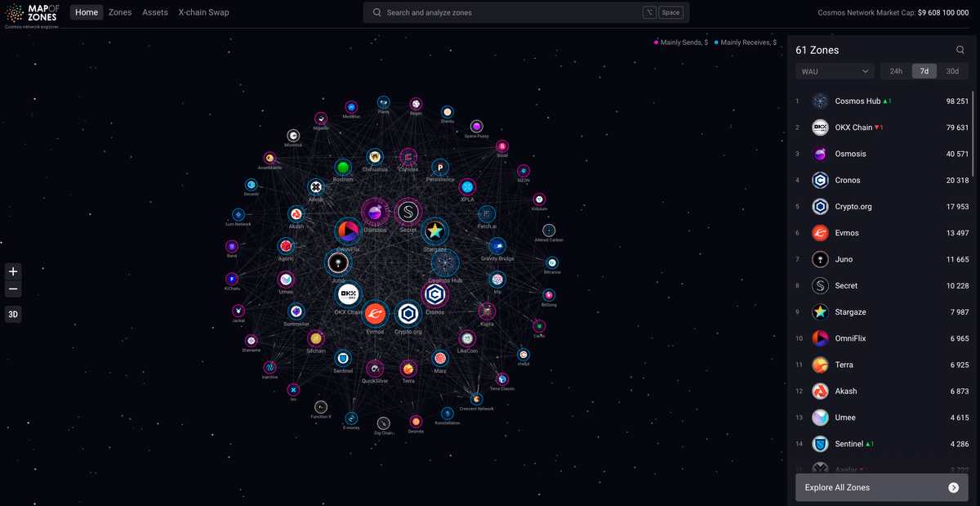This screenshot has height=506, width=980.
Task: Click Explore All Zones button
Action: 870,488
